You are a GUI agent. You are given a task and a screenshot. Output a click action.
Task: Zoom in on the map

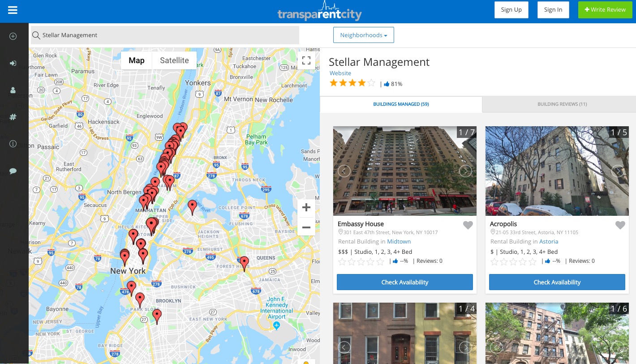pyautogui.click(x=306, y=207)
